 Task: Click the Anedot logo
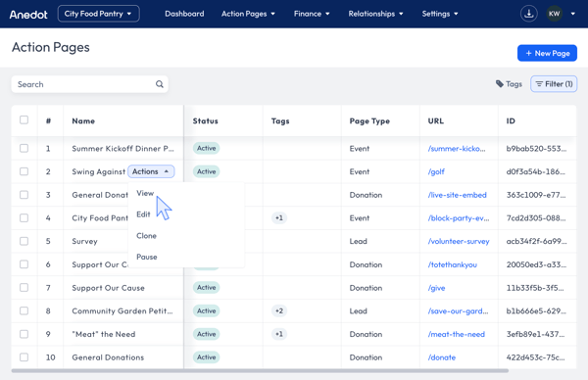point(28,15)
